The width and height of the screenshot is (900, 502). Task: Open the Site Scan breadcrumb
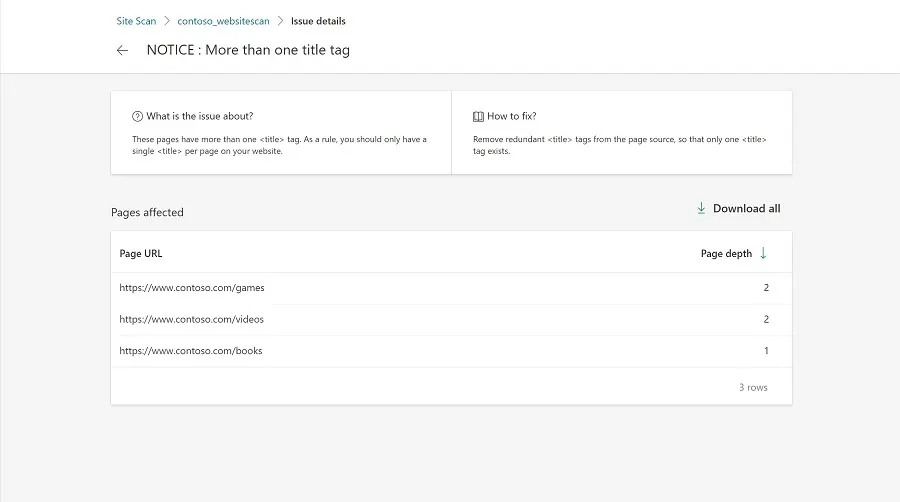point(134,21)
